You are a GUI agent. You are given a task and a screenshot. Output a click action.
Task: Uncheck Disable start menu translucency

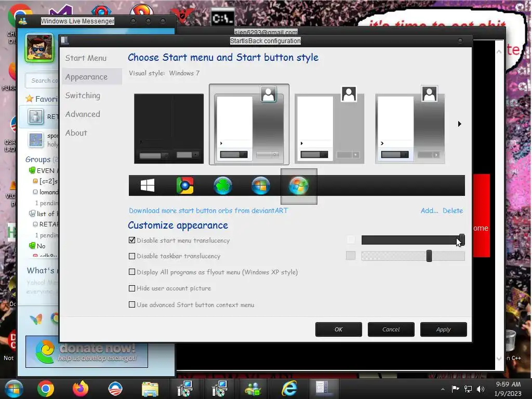(132, 240)
